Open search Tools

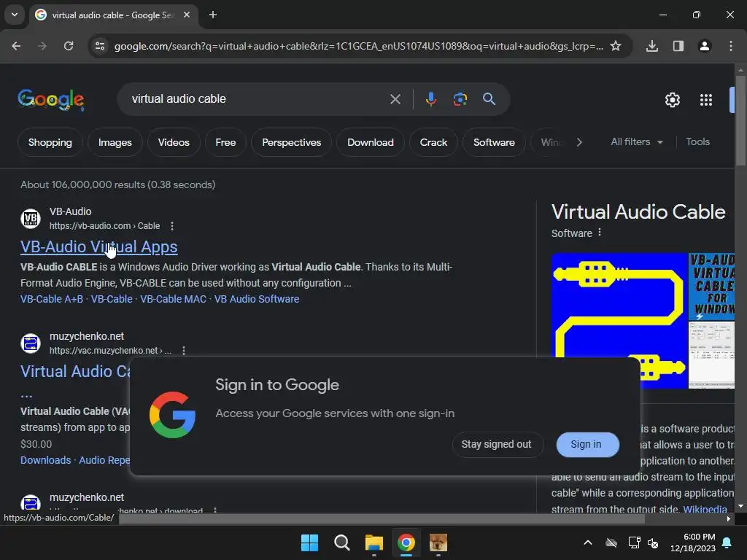coord(697,142)
